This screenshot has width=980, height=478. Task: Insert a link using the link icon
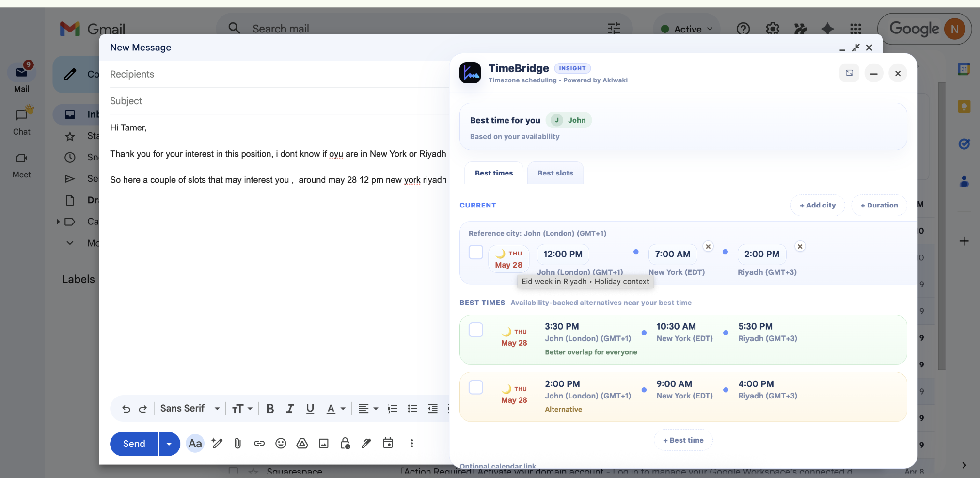259,444
